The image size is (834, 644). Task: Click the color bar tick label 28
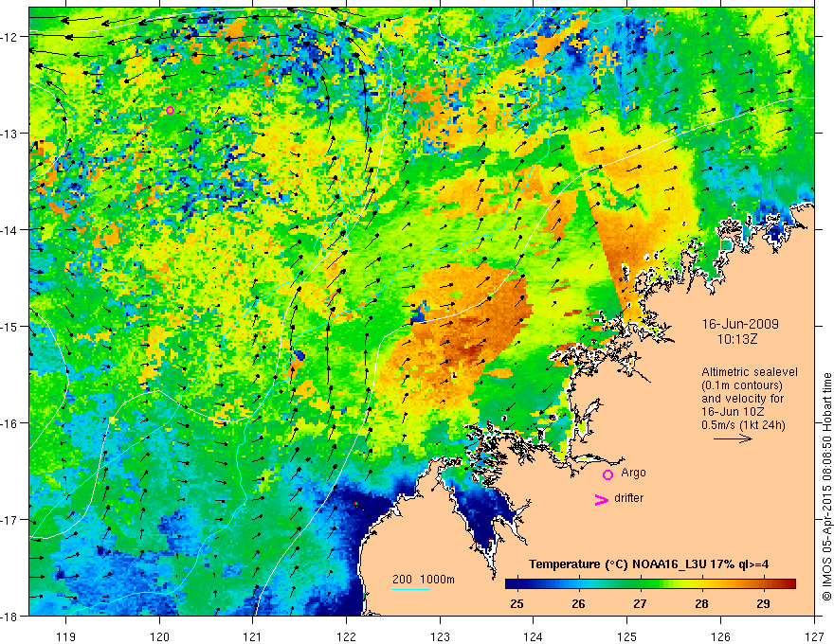701,604
